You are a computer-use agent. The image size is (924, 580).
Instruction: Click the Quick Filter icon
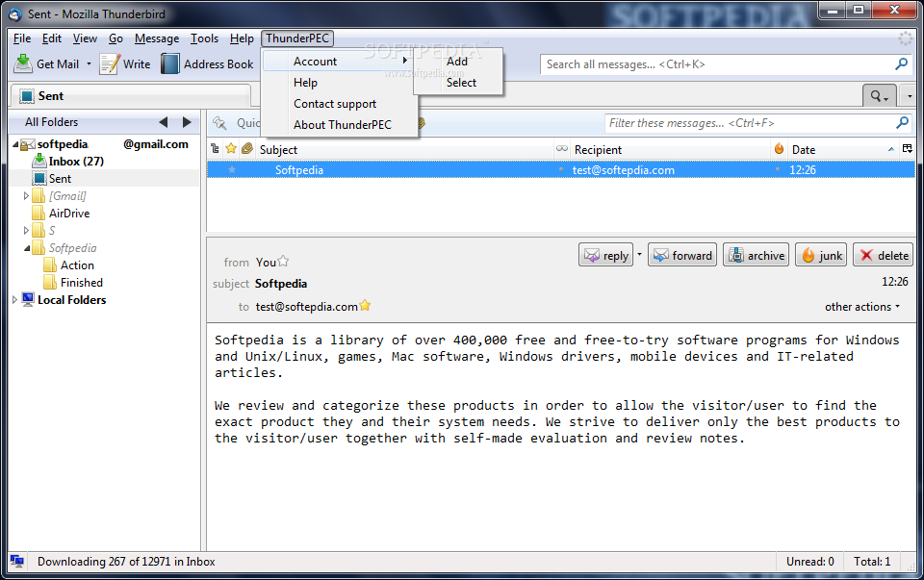[219, 122]
